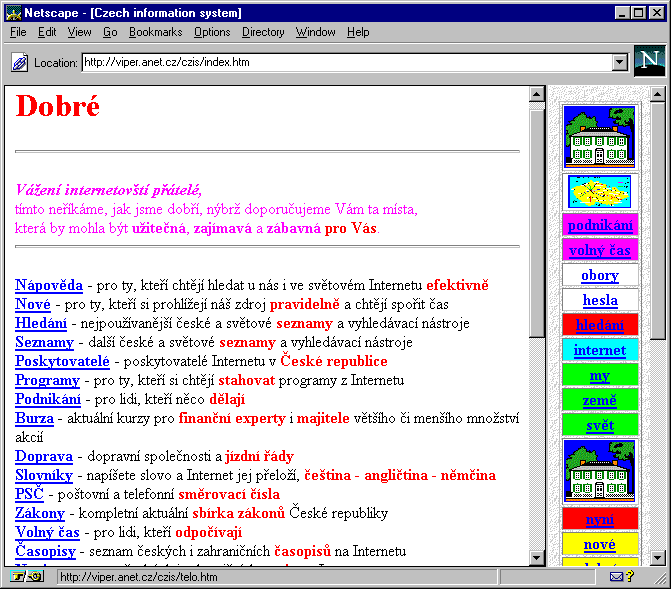671x589 pixels.
Task: Click main frame scrollbar thumb
Action: click(537, 223)
